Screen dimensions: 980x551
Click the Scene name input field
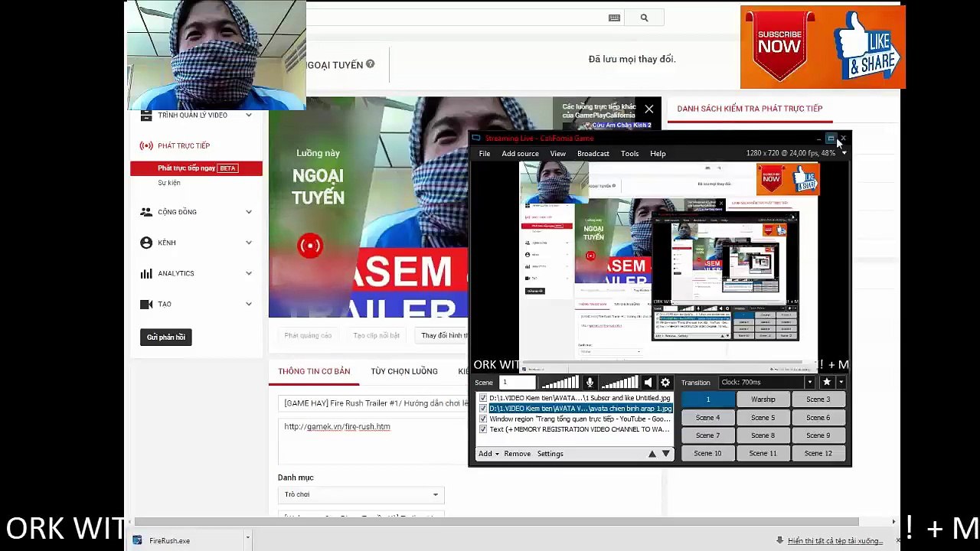point(518,382)
